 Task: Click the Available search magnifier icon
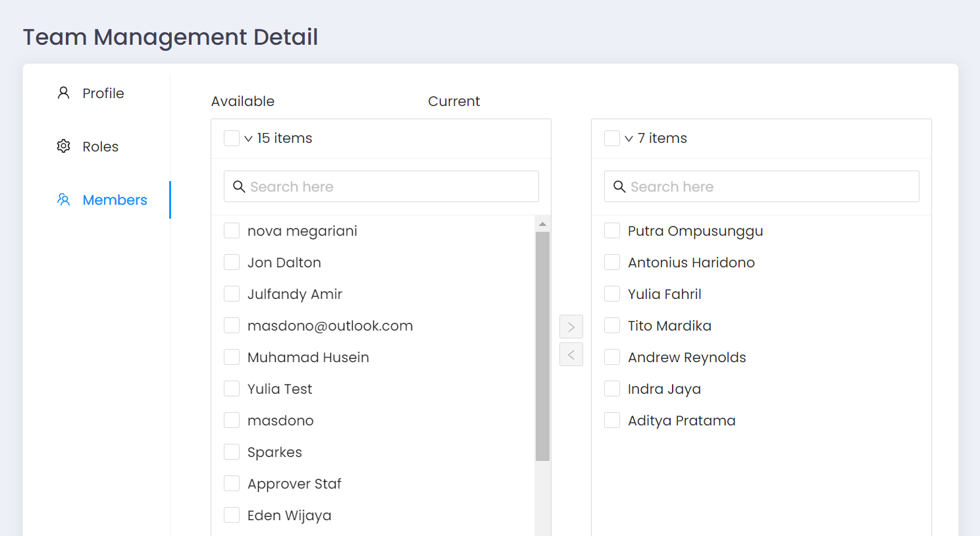pos(239,187)
